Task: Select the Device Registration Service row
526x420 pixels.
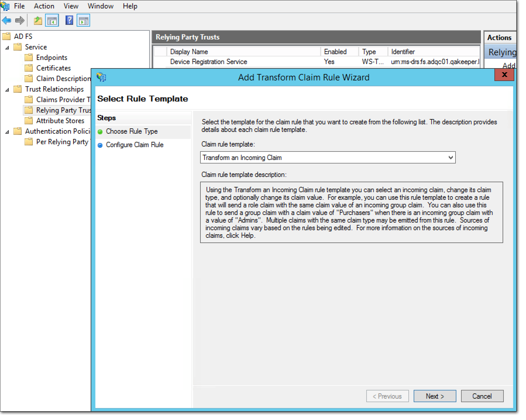Action: (209, 62)
